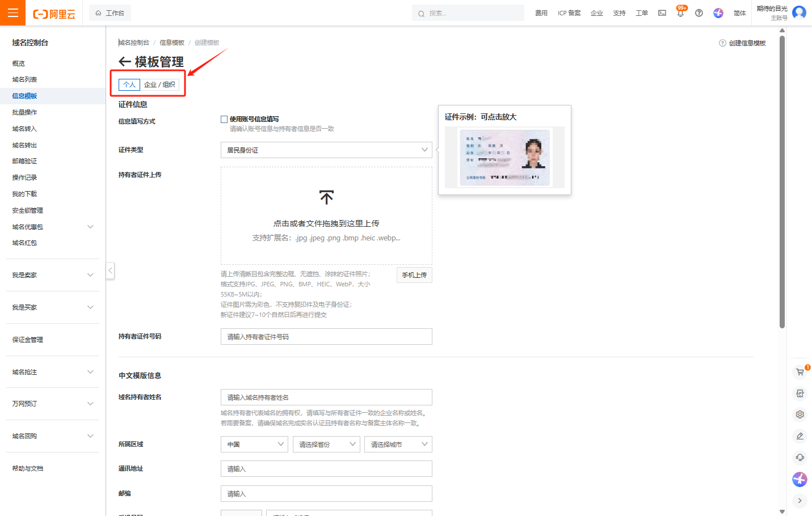Open the 请选择城市 dropdown
This screenshot has width=812, height=516.
[x=398, y=444]
